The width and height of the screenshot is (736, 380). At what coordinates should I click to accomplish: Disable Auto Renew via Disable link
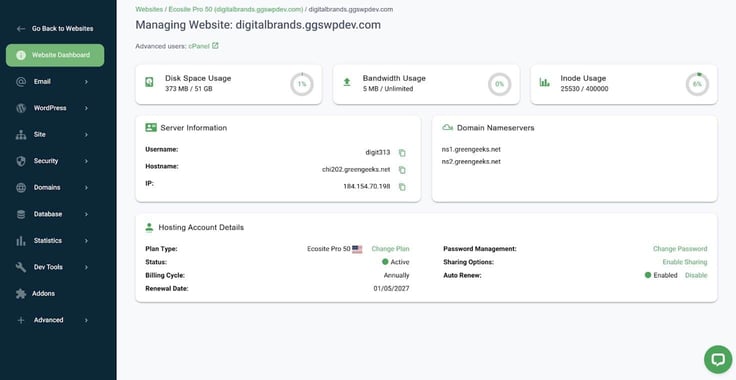coord(696,275)
